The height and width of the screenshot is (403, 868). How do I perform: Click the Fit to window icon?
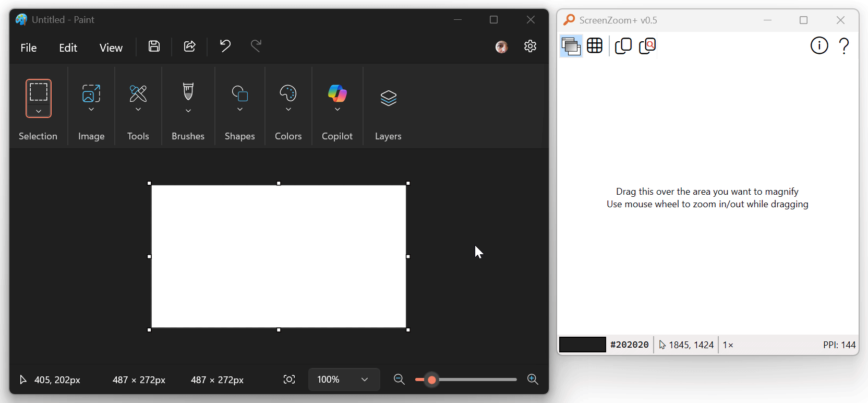click(x=289, y=380)
